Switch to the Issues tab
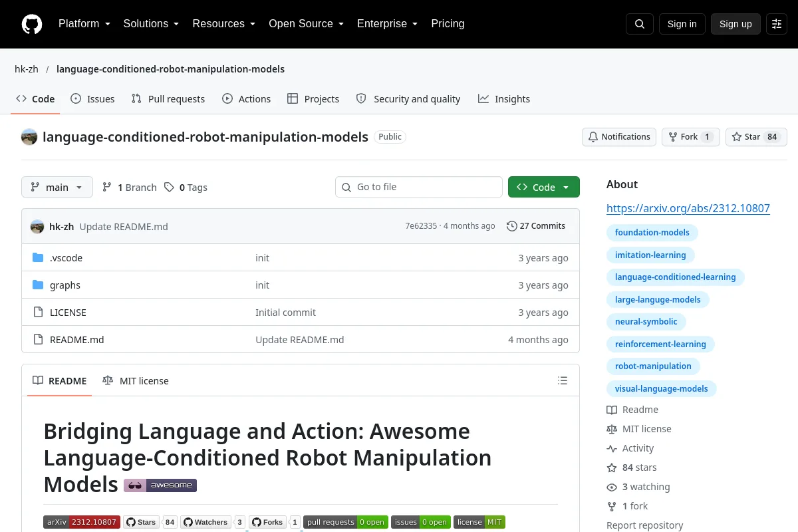798x532 pixels. click(92, 99)
